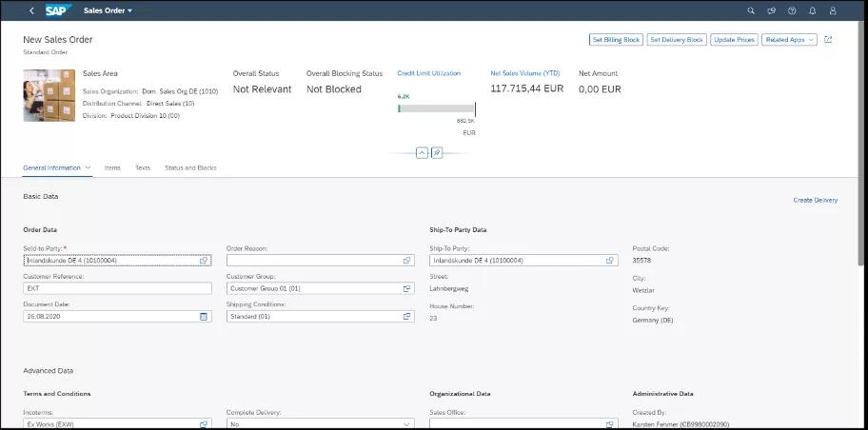
Task: Click the Direct Sales (10) channel text
Action: tap(170, 104)
